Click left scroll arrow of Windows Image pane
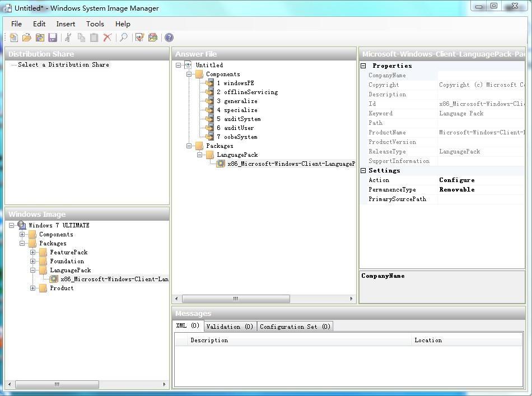The height and width of the screenshot is (396, 532). point(10,384)
